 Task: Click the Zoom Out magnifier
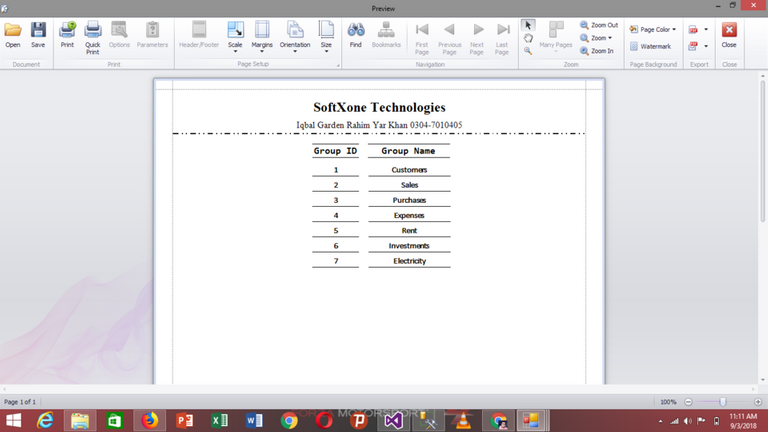pos(598,25)
